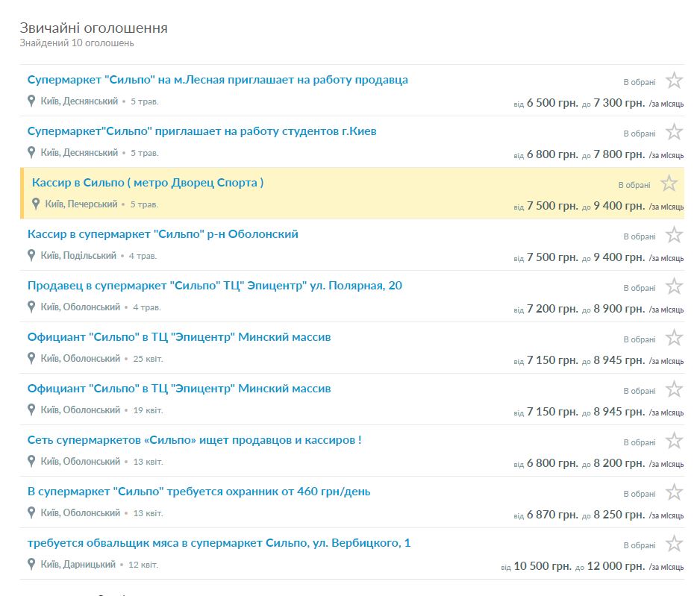Click location pin icon for студентов г.Киев listing
The image size is (700, 596).
tap(31, 152)
